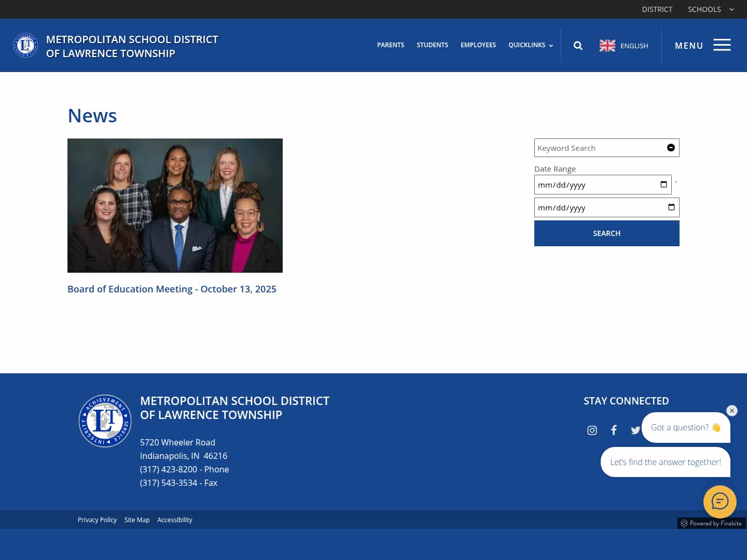Go to the Students menu item
The height and width of the screenshot is (560, 747).
click(432, 45)
